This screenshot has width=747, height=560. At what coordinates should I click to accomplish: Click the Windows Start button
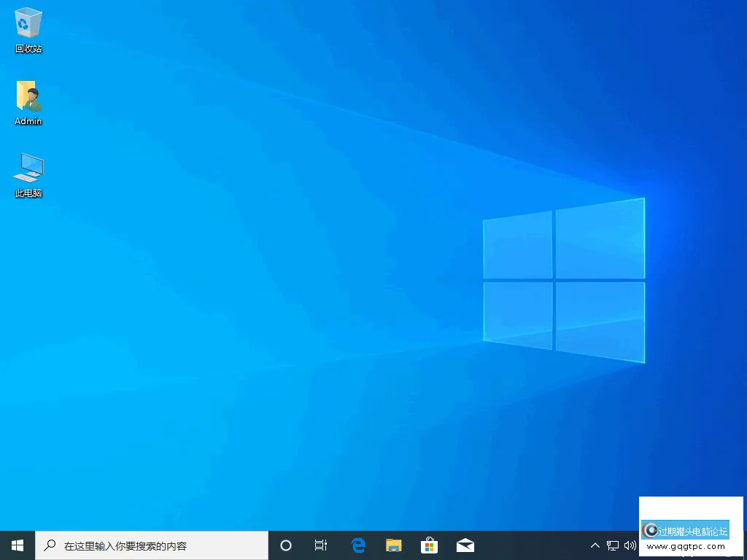click(x=16, y=545)
